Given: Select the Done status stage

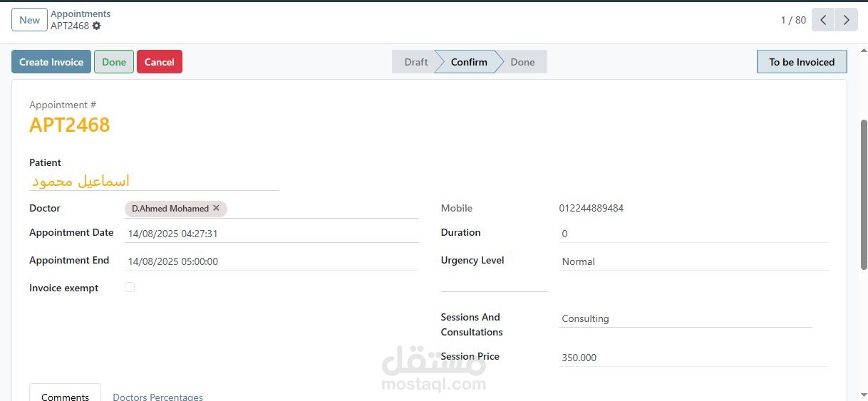Looking at the screenshot, I should pyautogui.click(x=522, y=62).
